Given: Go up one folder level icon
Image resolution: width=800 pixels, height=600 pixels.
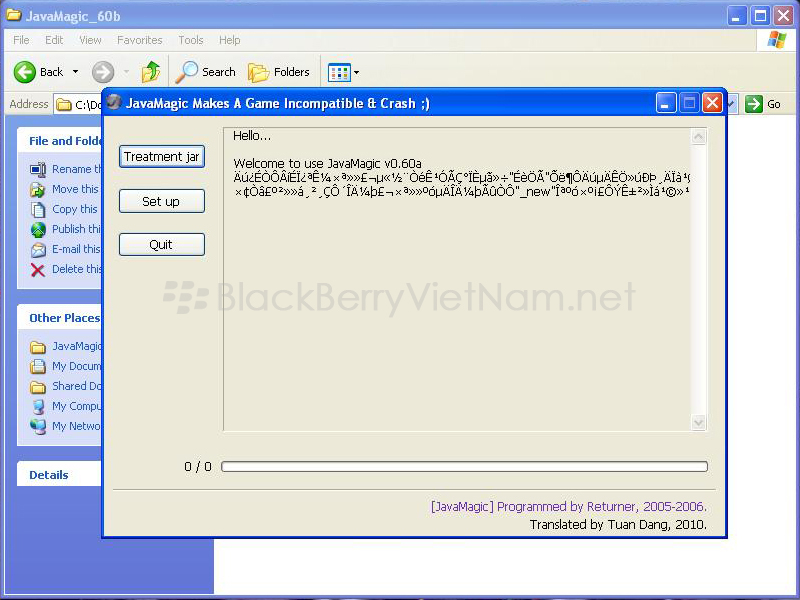Looking at the screenshot, I should pos(151,72).
